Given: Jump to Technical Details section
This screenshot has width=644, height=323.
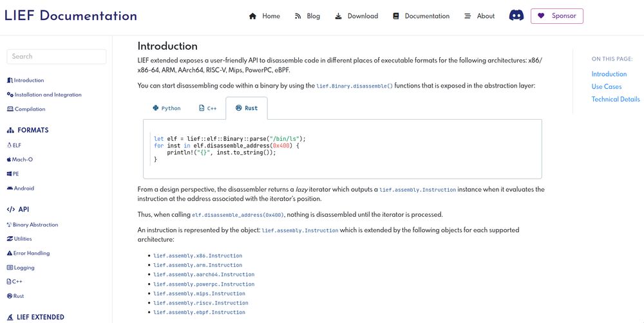Looking at the screenshot, I should (x=616, y=99).
